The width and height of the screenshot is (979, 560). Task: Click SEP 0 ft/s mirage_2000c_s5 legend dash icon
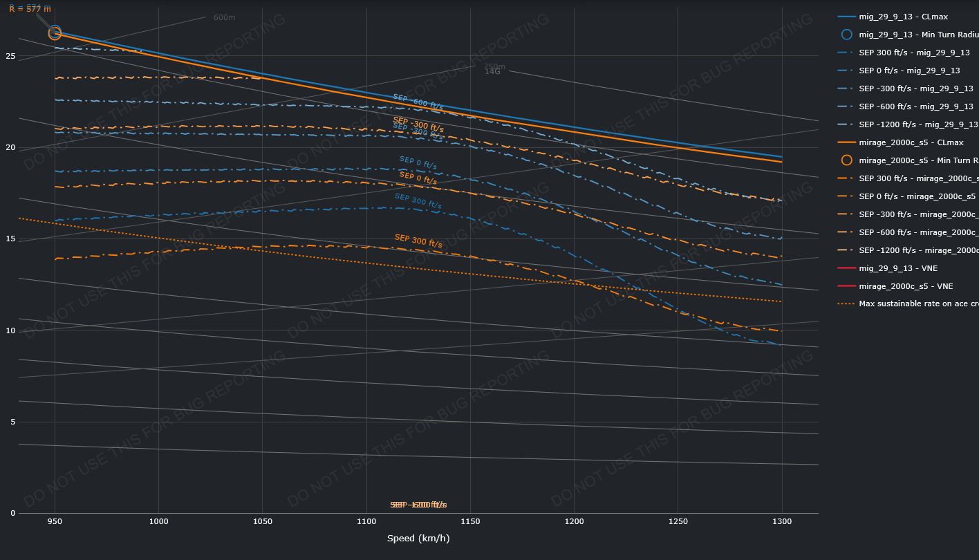[x=847, y=196]
